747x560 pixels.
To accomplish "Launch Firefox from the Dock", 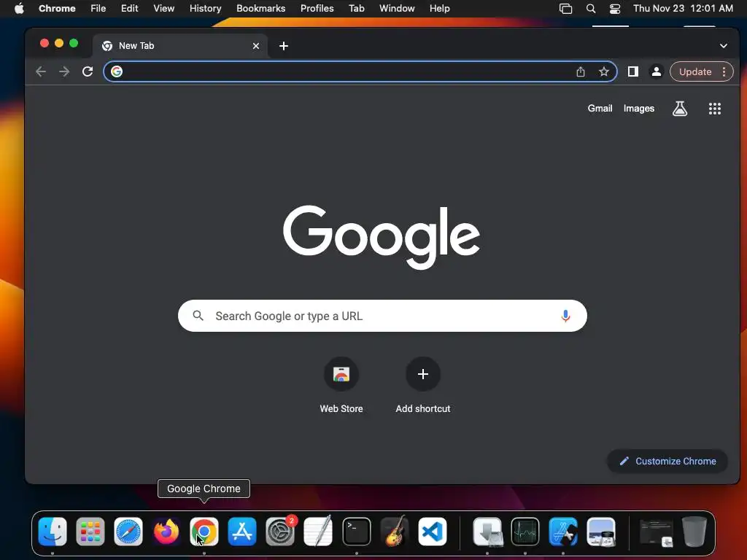I will tap(166, 532).
